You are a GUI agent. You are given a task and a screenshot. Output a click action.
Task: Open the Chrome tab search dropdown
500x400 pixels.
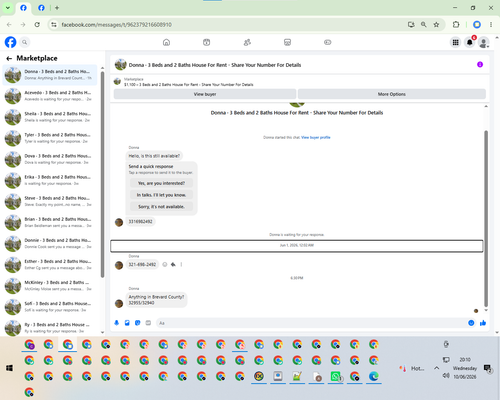(x=7, y=7)
